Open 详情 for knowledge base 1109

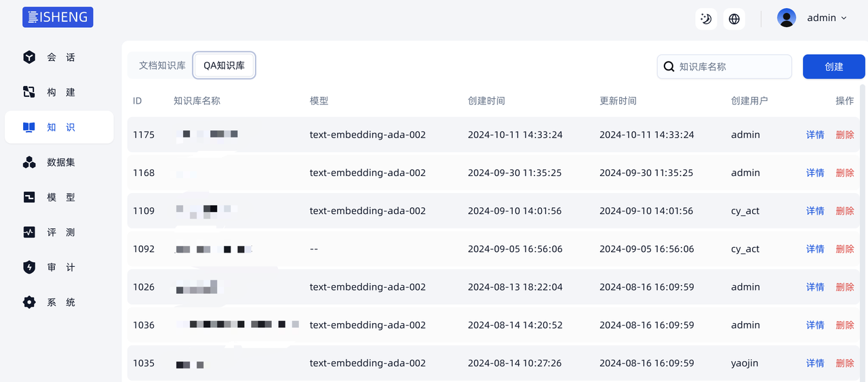coord(815,211)
